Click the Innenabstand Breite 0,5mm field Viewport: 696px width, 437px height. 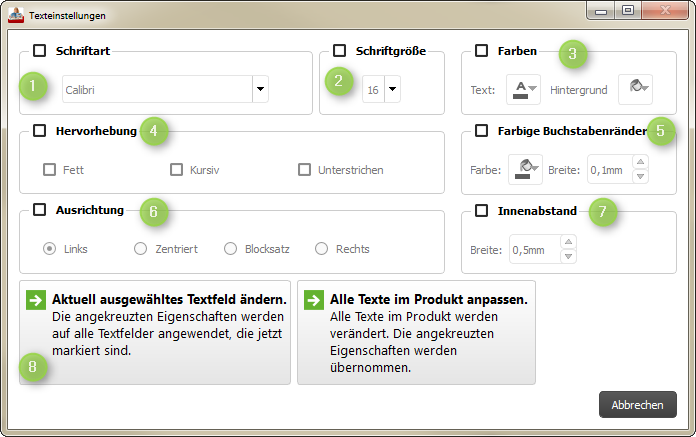tap(534, 249)
